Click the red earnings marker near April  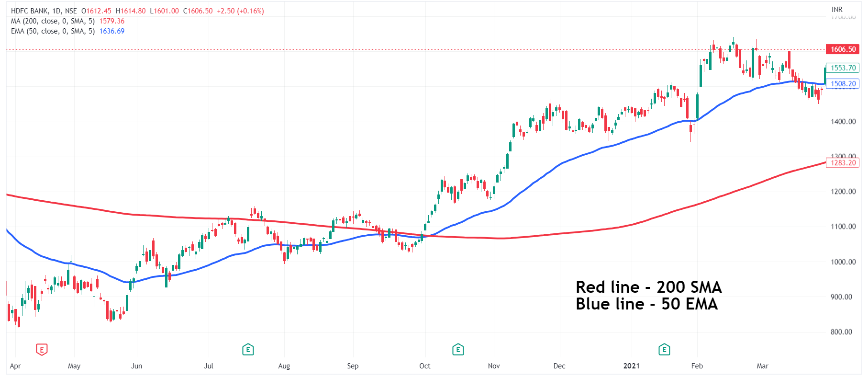pos(42,350)
